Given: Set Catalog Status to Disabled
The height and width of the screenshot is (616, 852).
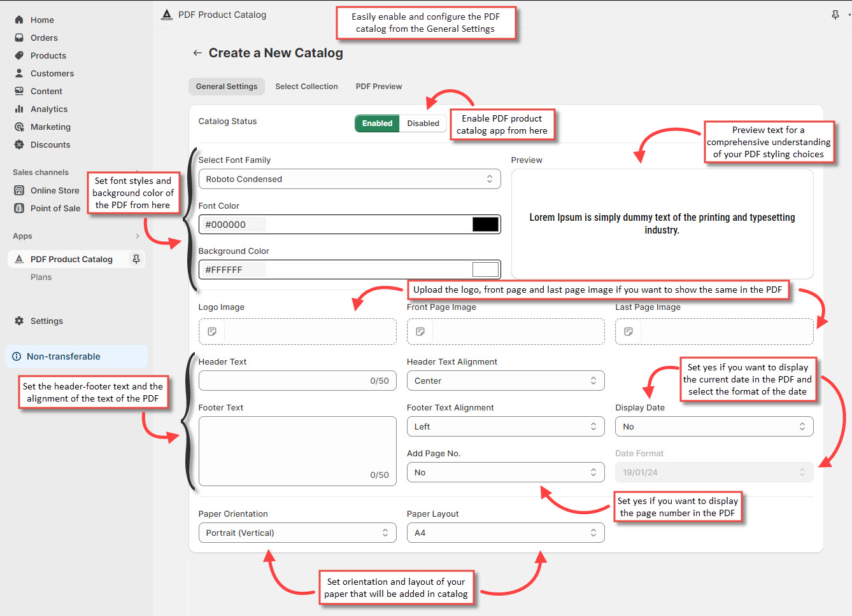Looking at the screenshot, I should point(422,123).
